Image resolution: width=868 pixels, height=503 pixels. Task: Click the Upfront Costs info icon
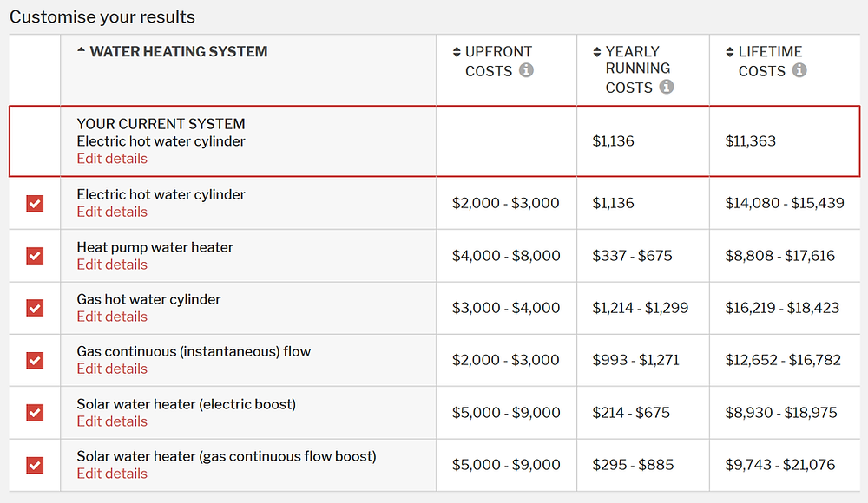[x=526, y=70]
